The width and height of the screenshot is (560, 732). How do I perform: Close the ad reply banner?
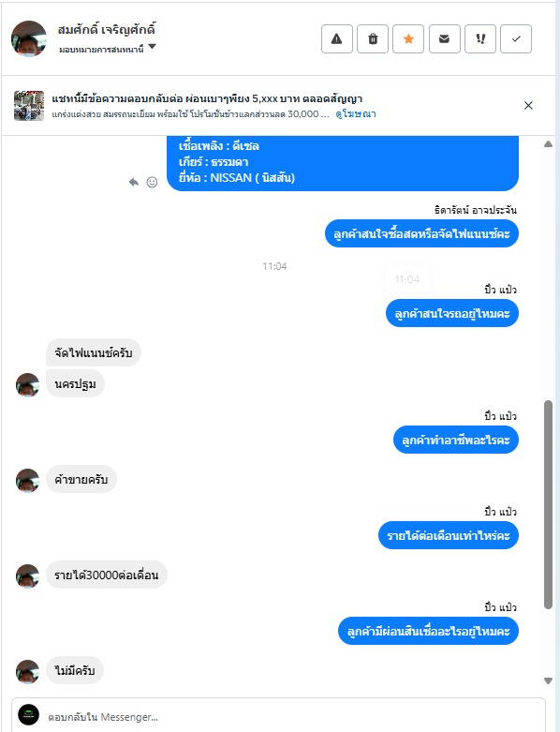[528, 106]
